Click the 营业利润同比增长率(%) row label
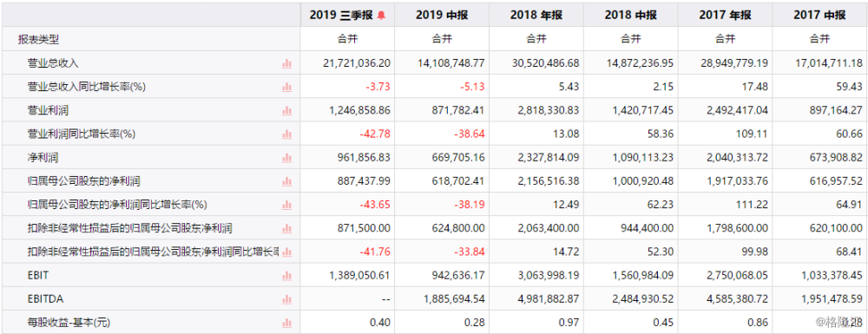868x334 pixels. (x=82, y=134)
